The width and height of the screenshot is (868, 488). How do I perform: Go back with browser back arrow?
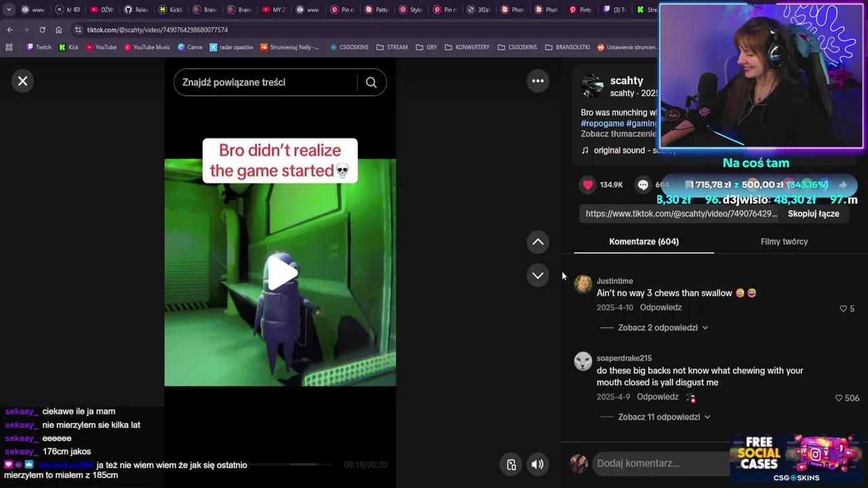pos(9,30)
